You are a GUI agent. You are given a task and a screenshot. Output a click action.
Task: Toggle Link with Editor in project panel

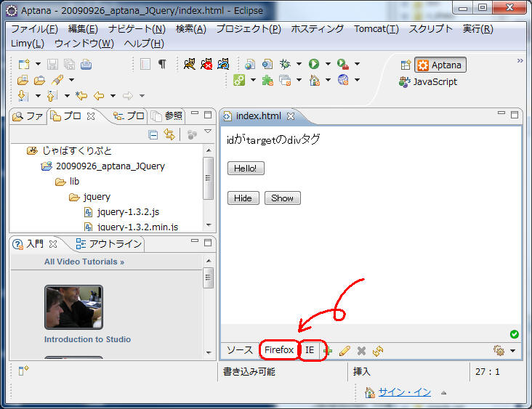pyautogui.click(x=169, y=134)
